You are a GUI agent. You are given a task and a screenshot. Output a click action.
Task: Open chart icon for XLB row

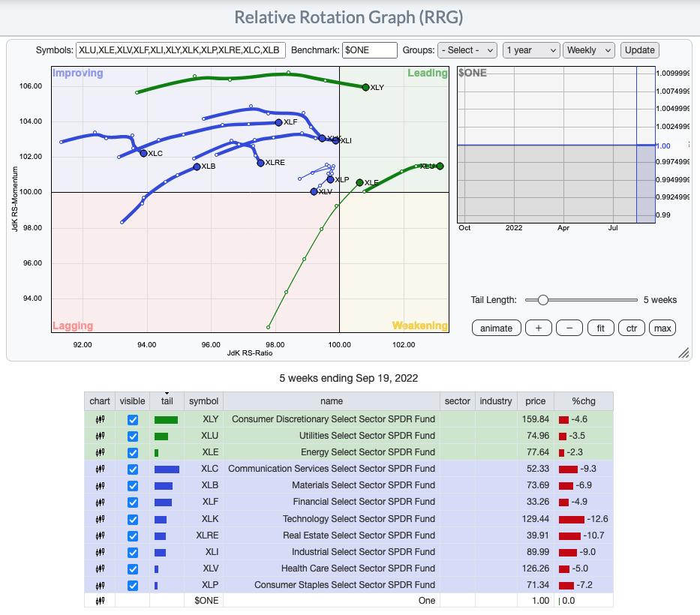coord(100,485)
